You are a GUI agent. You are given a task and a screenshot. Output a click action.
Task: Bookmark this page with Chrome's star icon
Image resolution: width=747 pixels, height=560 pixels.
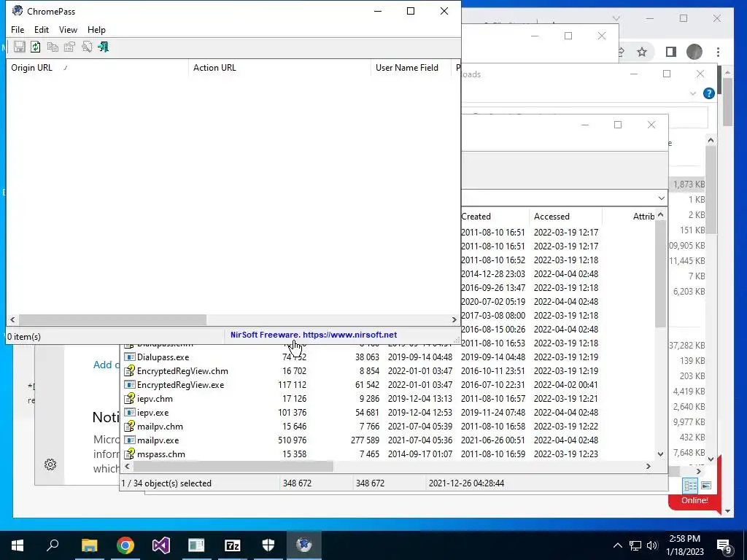click(x=642, y=52)
